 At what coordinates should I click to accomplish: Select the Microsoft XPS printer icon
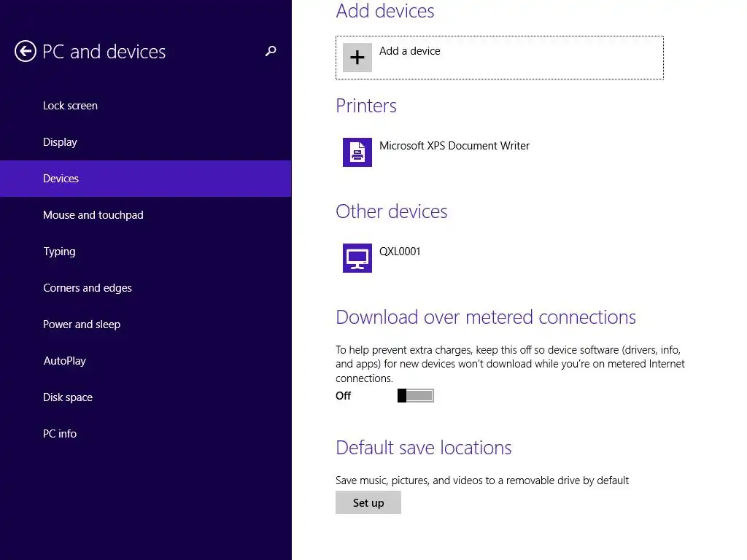[357, 152]
